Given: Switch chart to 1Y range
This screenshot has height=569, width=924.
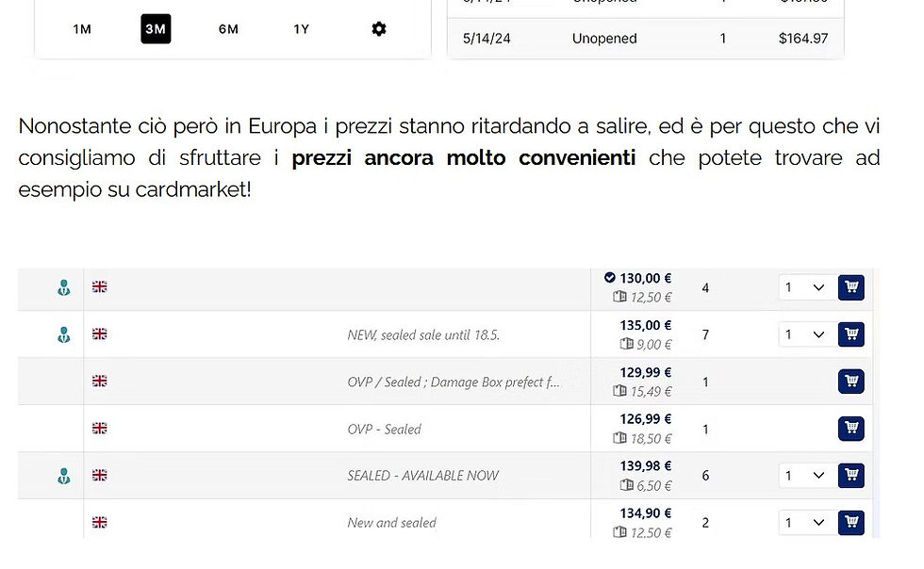Looking at the screenshot, I should point(301,29).
